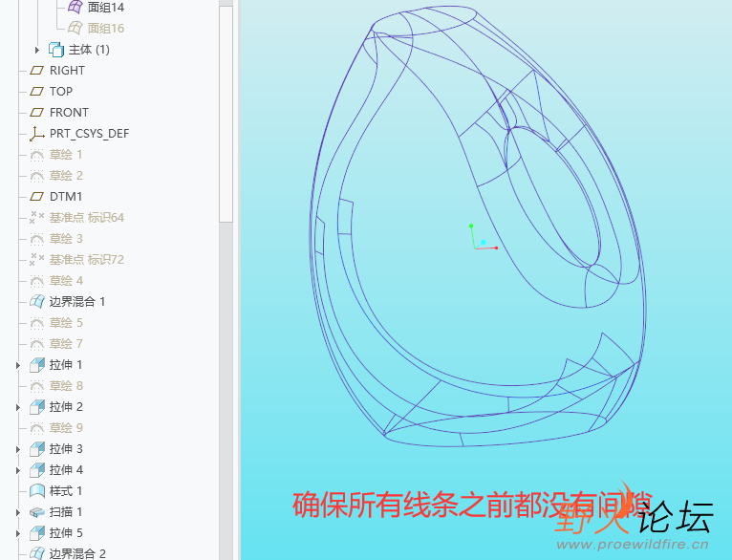Click the 草绘 4 sketch icon
This screenshot has height=560, width=732.
pos(37,280)
